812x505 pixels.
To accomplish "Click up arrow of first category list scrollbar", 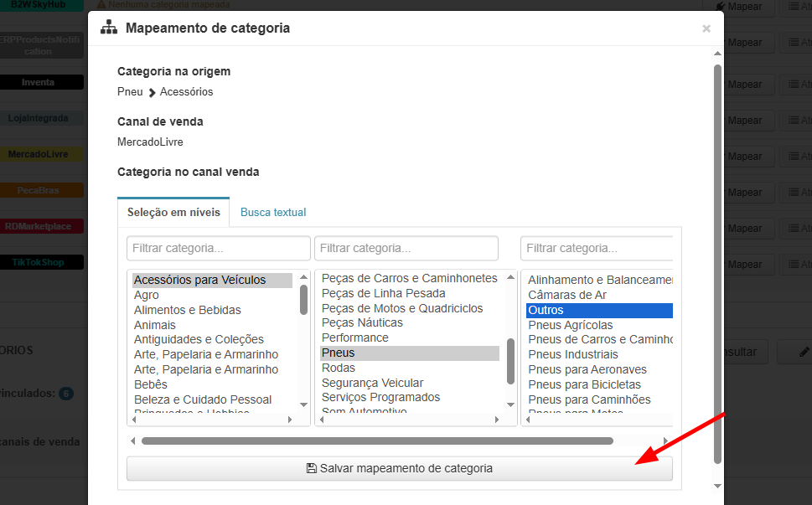I will 304,277.
